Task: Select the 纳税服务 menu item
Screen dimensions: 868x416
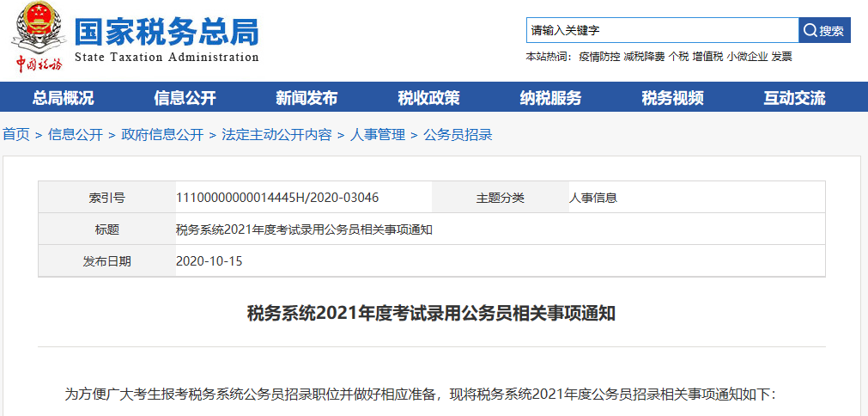Action: (550, 97)
